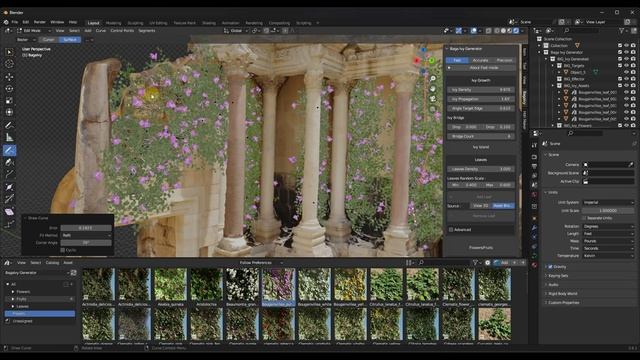Toggle eye visibility for Object_5

click(627, 72)
